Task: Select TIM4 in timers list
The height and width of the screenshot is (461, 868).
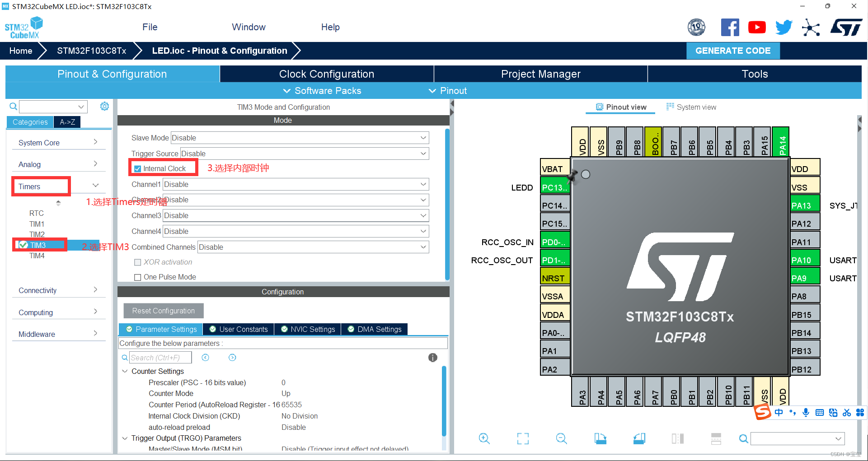Action: (37, 256)
